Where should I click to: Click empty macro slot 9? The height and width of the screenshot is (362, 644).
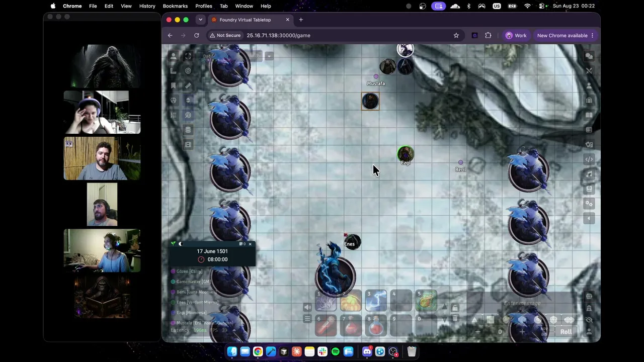pyautogui.click(x=401, y=326)
